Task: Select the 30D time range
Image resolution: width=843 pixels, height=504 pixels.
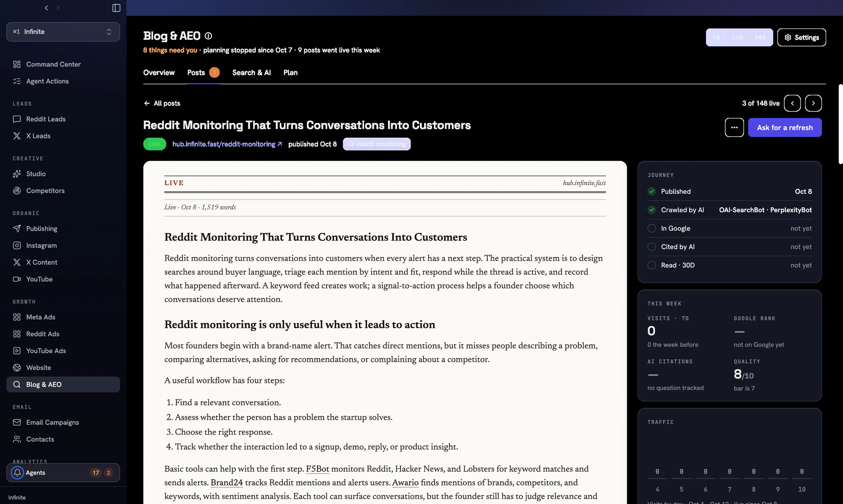Action: 760,37
